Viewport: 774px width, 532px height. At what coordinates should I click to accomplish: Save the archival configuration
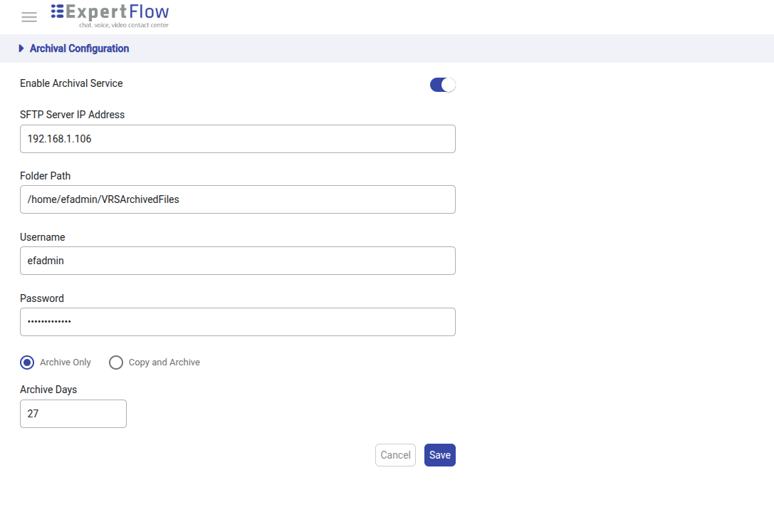coord(439,455)
